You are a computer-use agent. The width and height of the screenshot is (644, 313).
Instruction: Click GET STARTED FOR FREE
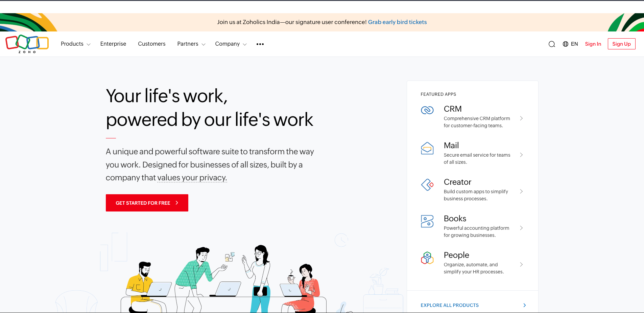click(x=147, y=203)
